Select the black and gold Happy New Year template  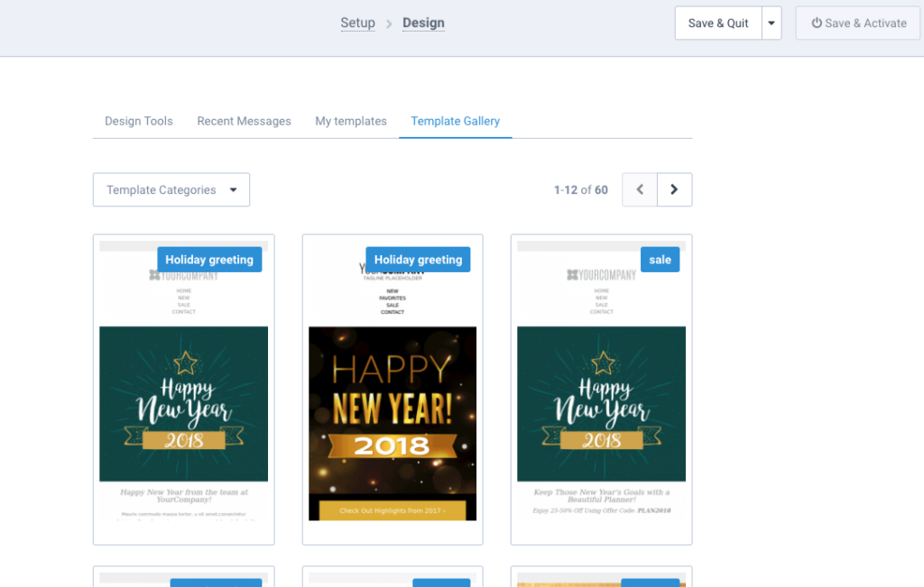coord(393,390)
